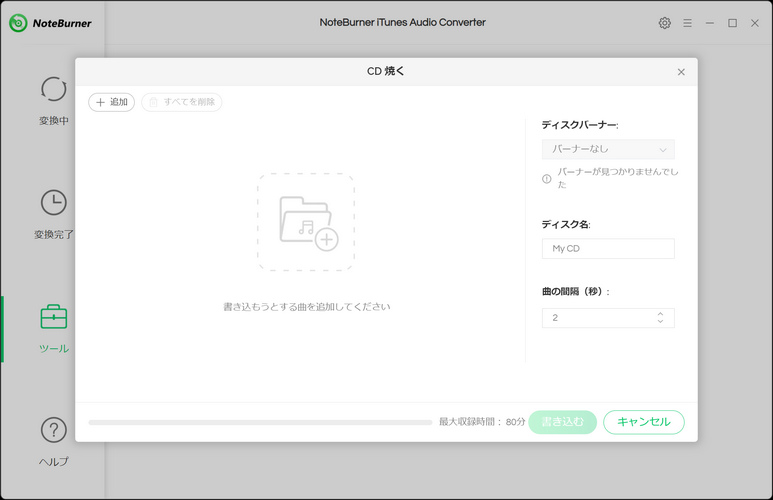Click the 曲の間隔（秒） label

click(x=576, y=291)
